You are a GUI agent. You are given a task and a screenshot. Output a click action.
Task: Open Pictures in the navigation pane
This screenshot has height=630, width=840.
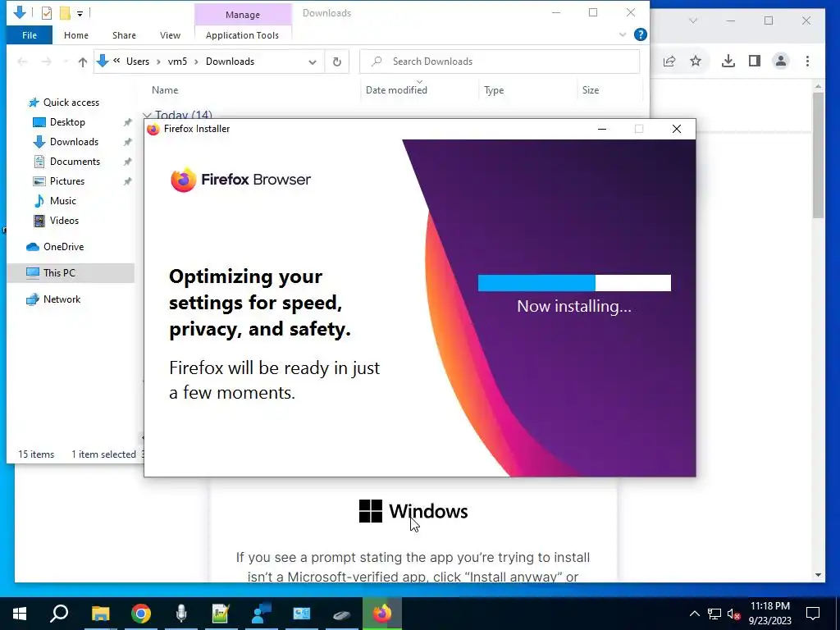click(x=67, y=181)
